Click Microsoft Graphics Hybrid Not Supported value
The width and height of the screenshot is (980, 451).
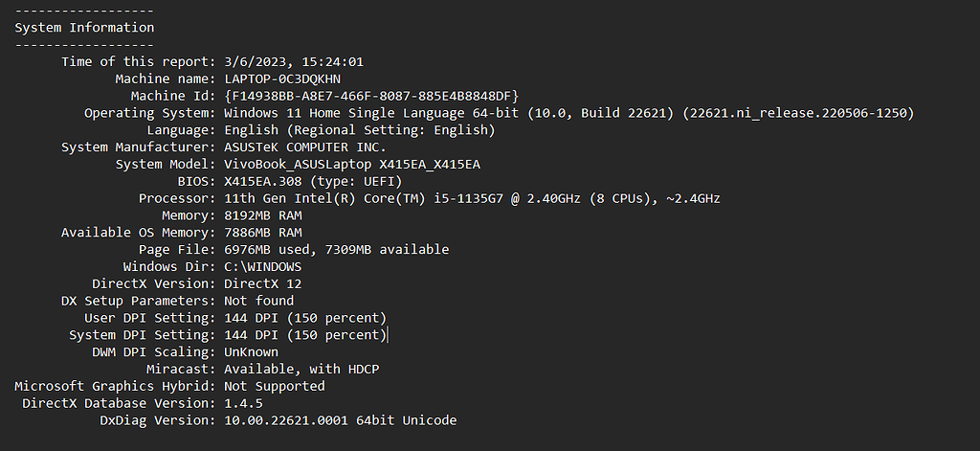[274, 386]
